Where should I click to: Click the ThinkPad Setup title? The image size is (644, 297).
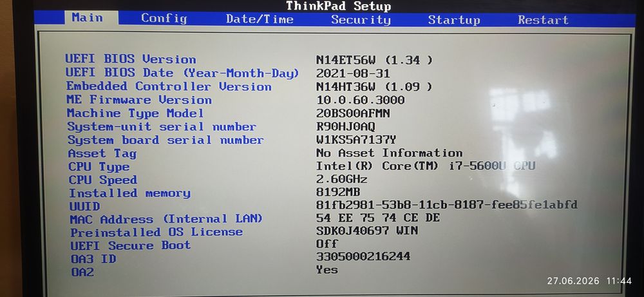coord(339,6)
